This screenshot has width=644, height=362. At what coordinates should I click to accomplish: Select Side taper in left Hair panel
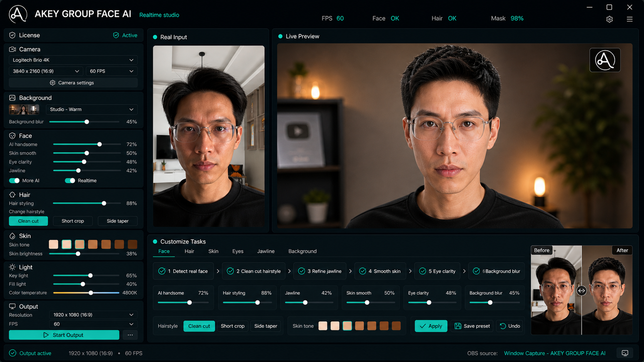pos(117,221)
